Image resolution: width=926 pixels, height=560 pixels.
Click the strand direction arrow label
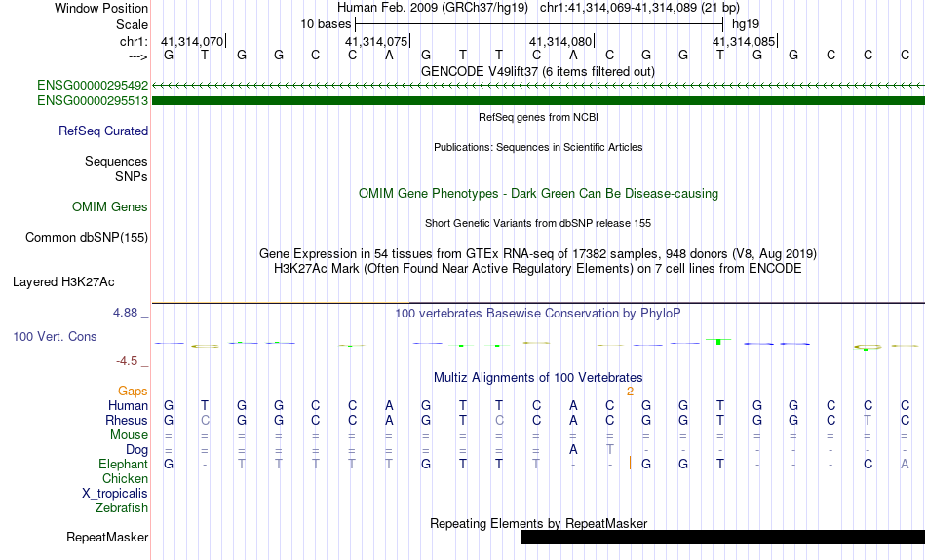pos(138,56)
